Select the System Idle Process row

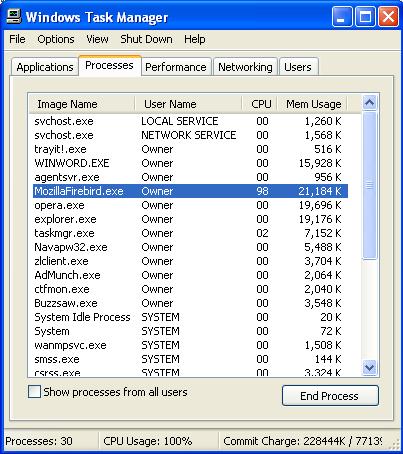click(190, 317)
